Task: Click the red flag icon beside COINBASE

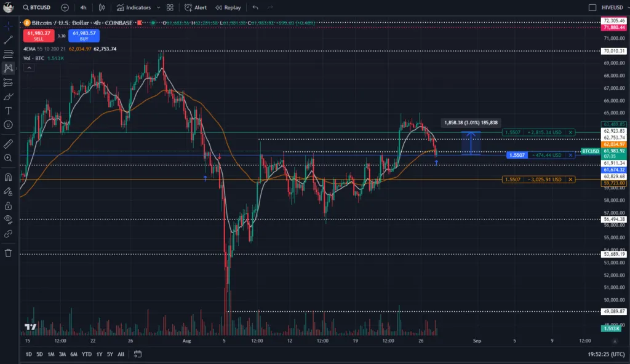Action: [x=140, y=23]
